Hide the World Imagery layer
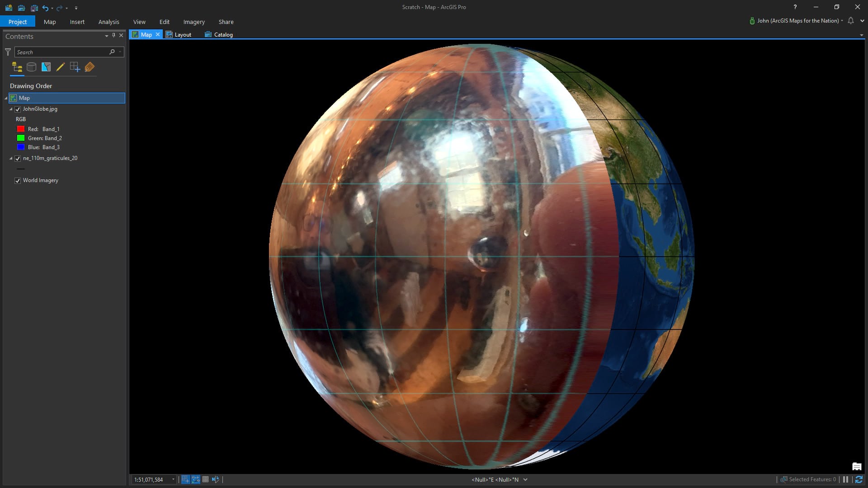This screenshot has width=868, height=488. tap(18, 181)
